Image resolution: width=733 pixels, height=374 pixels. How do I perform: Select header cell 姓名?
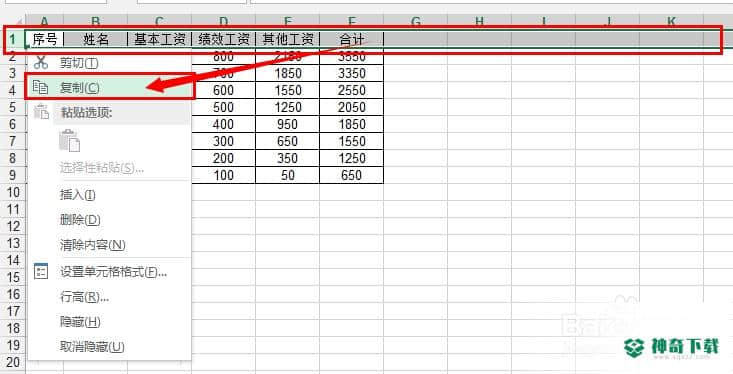coord(95,39)
